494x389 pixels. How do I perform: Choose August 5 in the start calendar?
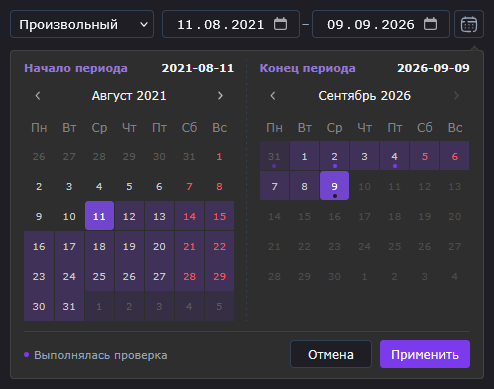coord(129,186)
